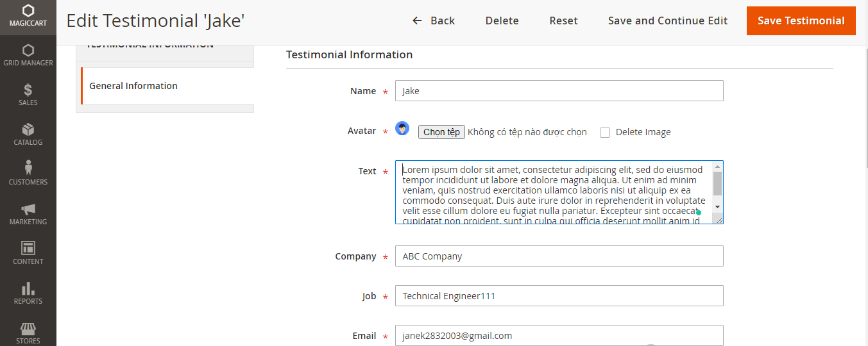Open the Grid Manager sidebar icon
Viewport: 868px width, 346px height.
point(28,51)
